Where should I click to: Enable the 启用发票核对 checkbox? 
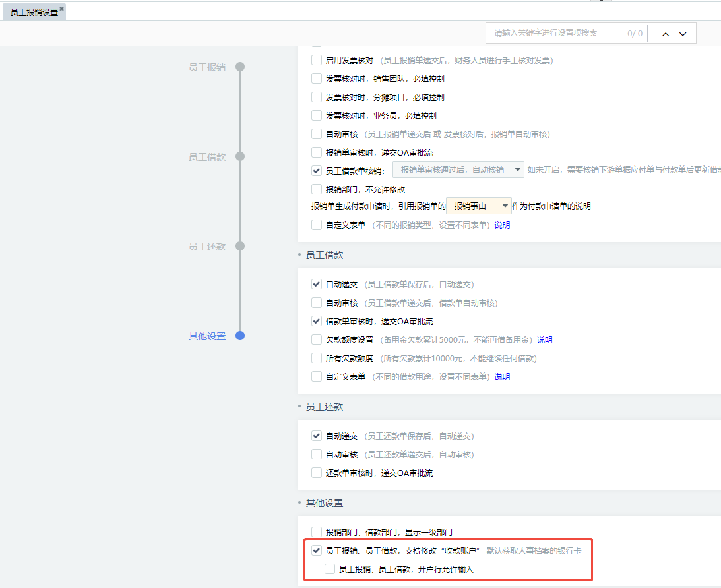coord(317,60)
